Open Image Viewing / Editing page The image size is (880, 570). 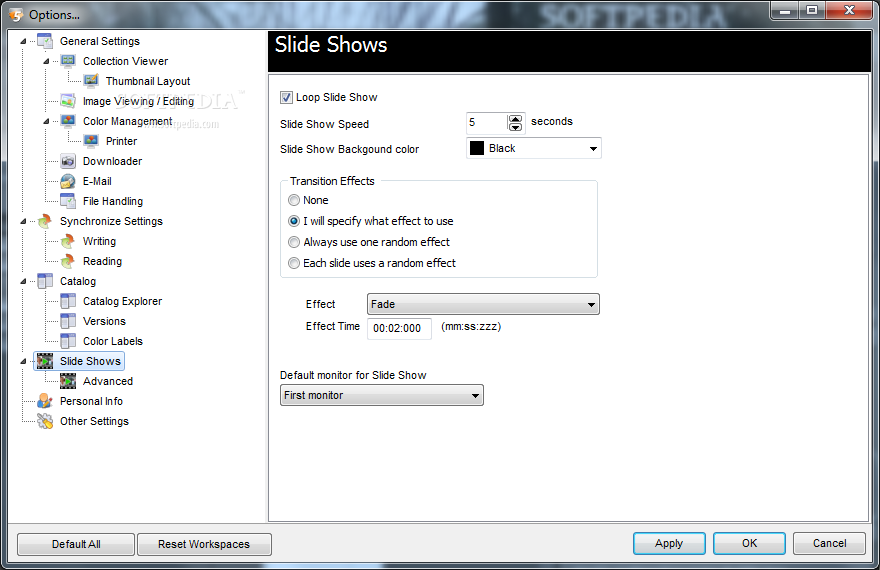138,101
